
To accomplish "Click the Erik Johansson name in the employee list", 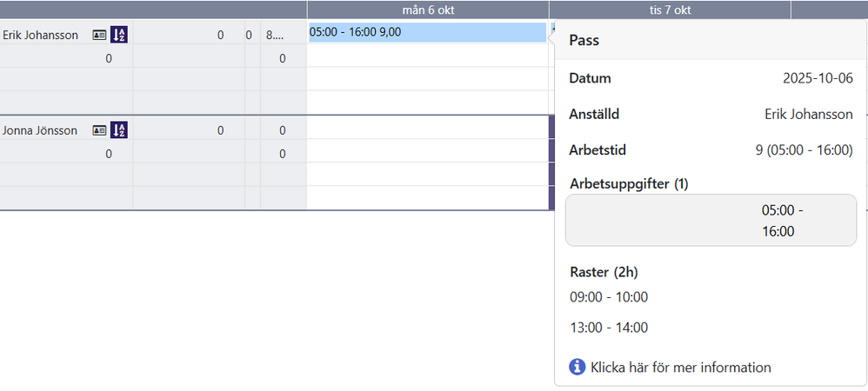I will pos(40,36).
